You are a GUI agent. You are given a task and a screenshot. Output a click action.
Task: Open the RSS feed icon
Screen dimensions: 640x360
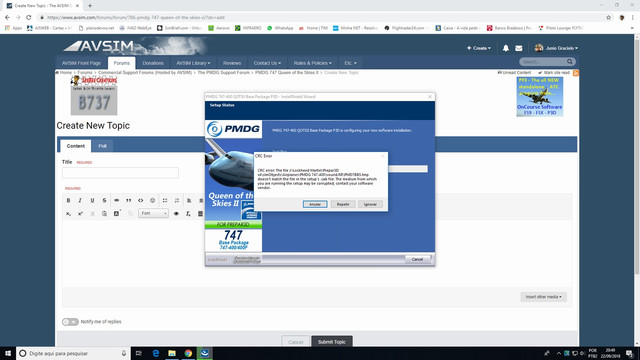pyautogui.click(x=576, y=73)
